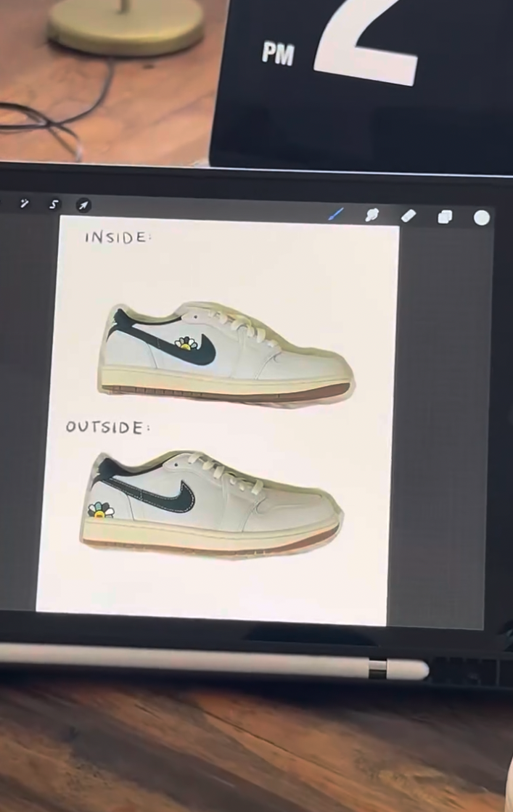
Task: Select the Brush paint tool
Action: tap(337, 213)
